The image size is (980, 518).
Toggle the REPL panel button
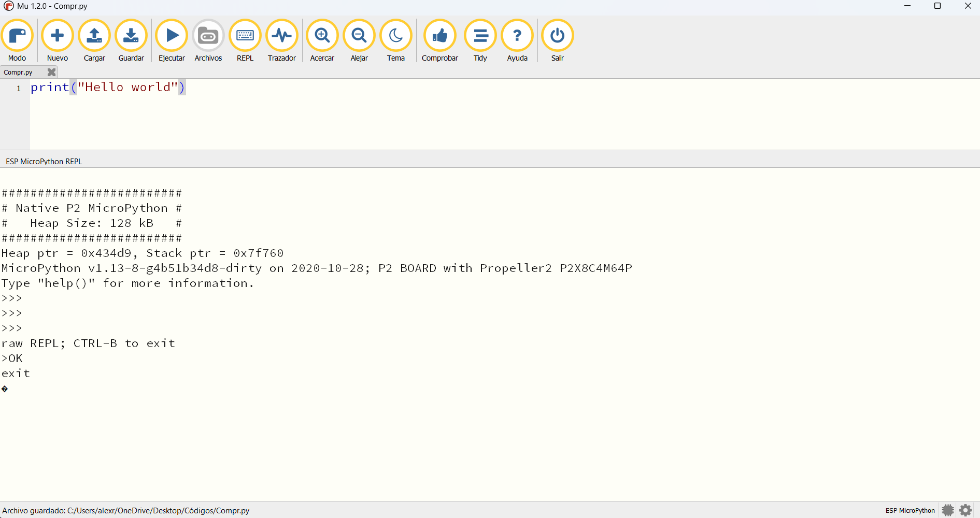point(245,40)
